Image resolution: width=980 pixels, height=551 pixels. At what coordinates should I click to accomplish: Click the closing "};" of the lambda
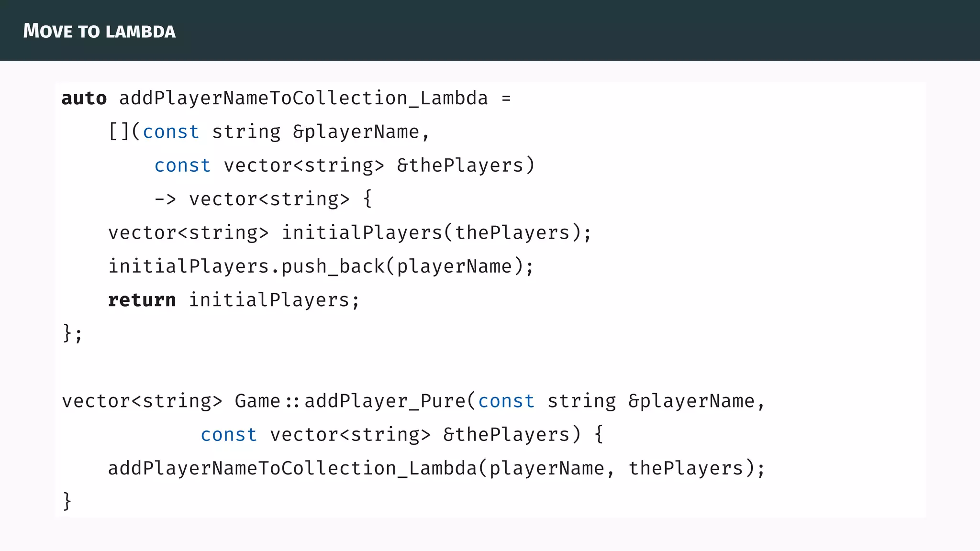click(73, 333)
